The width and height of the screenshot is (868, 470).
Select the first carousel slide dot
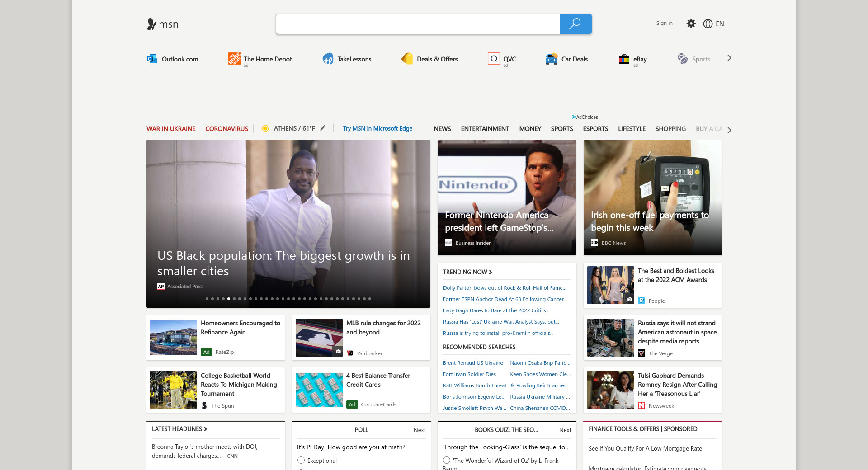coord(207,299)
